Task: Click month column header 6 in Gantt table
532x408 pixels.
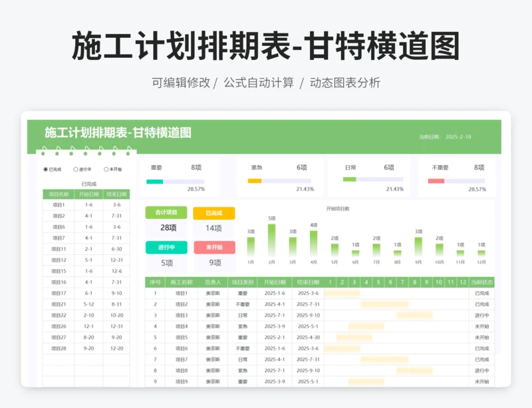Action: [390, 282]
